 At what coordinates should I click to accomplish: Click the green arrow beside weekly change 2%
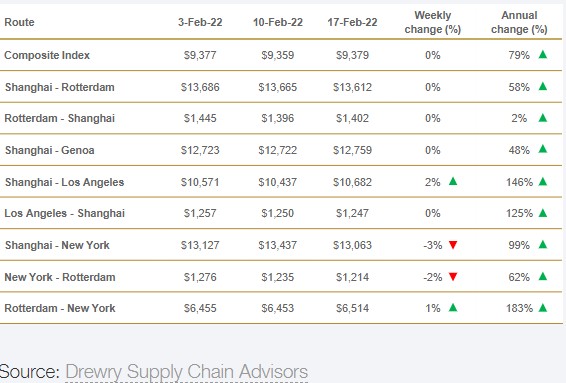pos(453,181)
